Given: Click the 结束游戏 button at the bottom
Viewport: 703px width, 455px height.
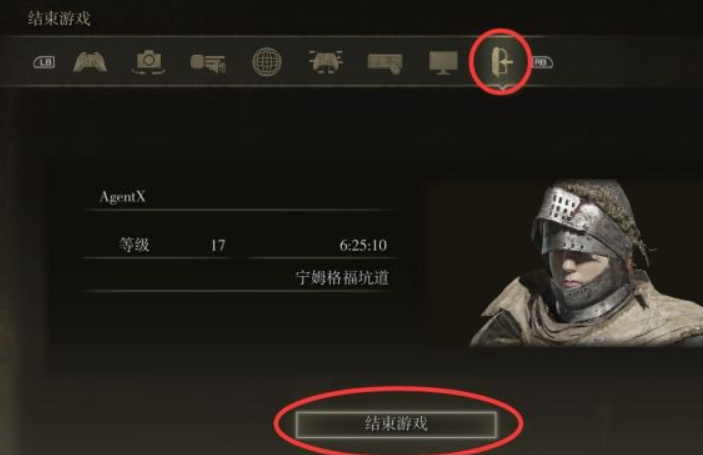Looking at the screenshot, I should [396, 424].
